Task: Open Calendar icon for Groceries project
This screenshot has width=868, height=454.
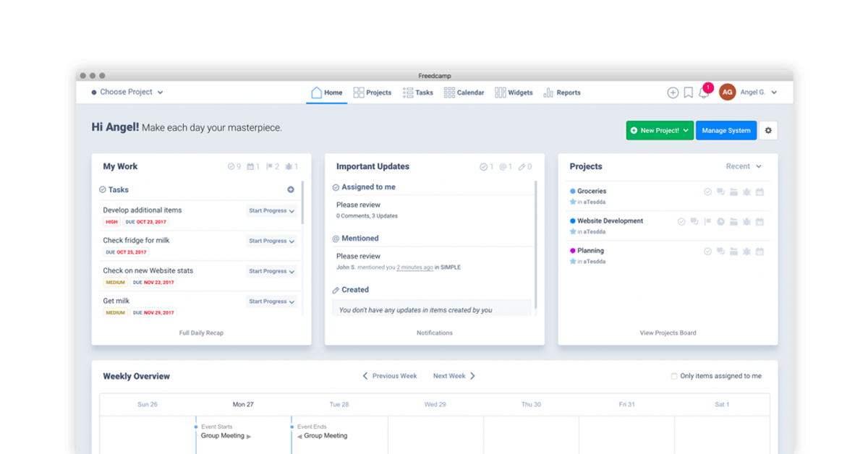Action: point(759,192)
